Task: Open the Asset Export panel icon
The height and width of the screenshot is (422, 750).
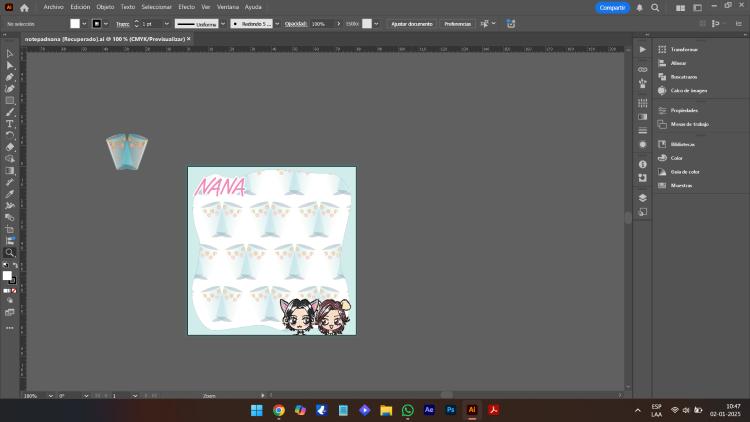Action: tap(642, 211)
